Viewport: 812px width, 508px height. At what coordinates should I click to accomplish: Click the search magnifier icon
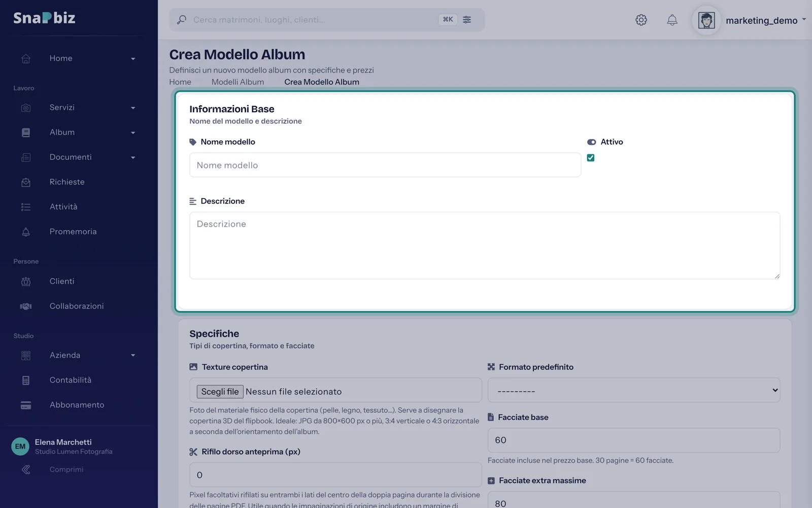pyautogui.click(x=181, y=20)
